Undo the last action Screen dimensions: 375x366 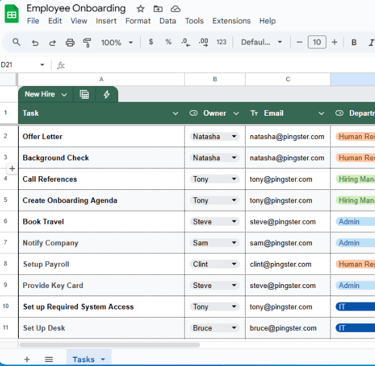click(x=35, y=43)
